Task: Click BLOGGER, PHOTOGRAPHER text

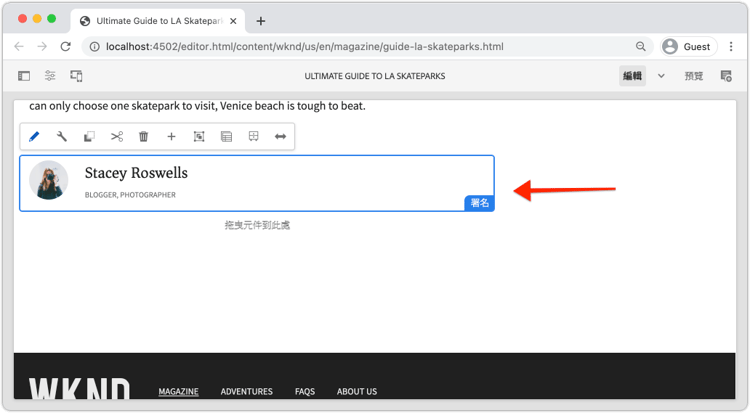Action: [x=130, y=195]
